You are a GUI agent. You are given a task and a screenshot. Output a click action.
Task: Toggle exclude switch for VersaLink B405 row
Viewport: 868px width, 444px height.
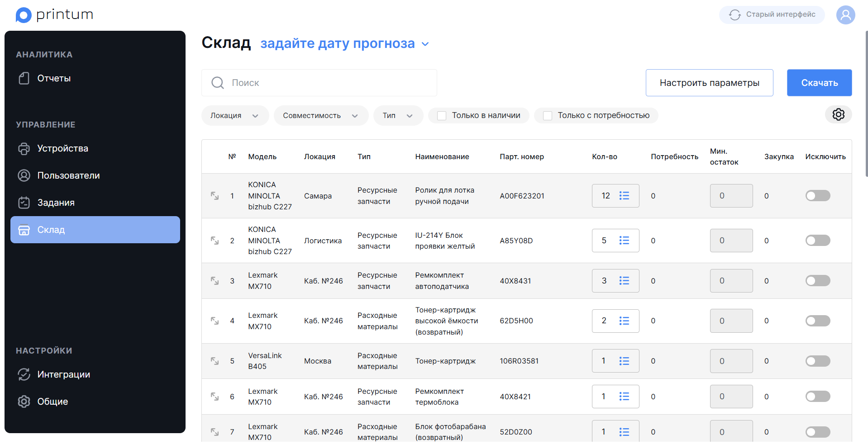(x=817, y=361)
